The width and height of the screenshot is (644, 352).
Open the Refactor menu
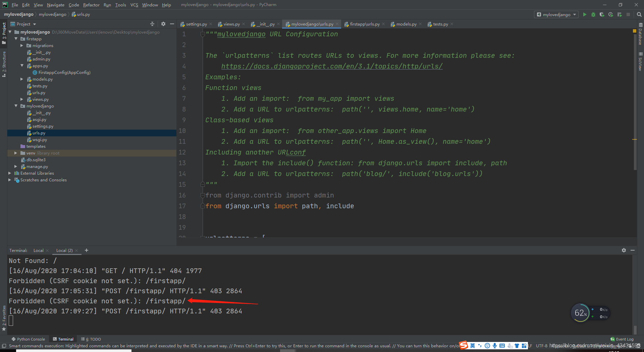(91, 5)
